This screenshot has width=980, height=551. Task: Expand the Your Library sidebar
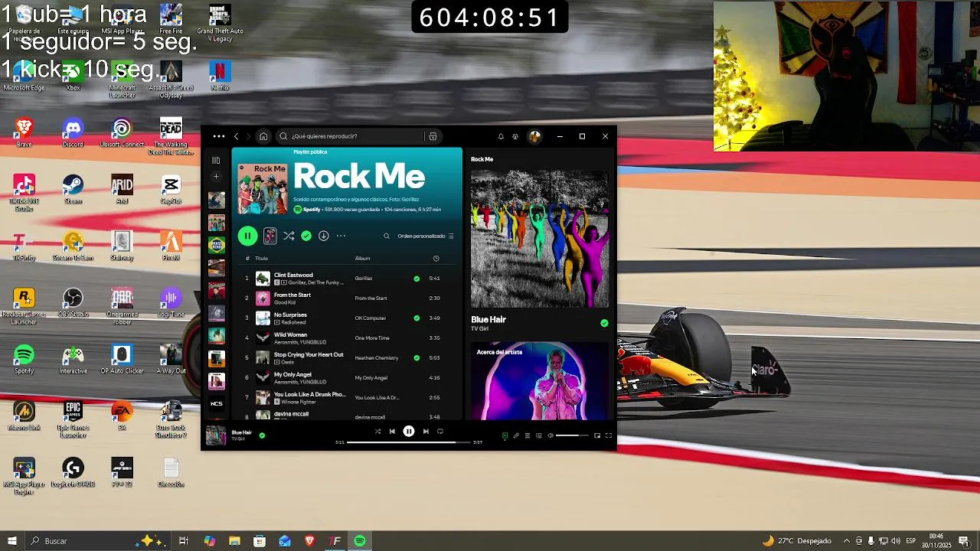(x=216, y=161)
